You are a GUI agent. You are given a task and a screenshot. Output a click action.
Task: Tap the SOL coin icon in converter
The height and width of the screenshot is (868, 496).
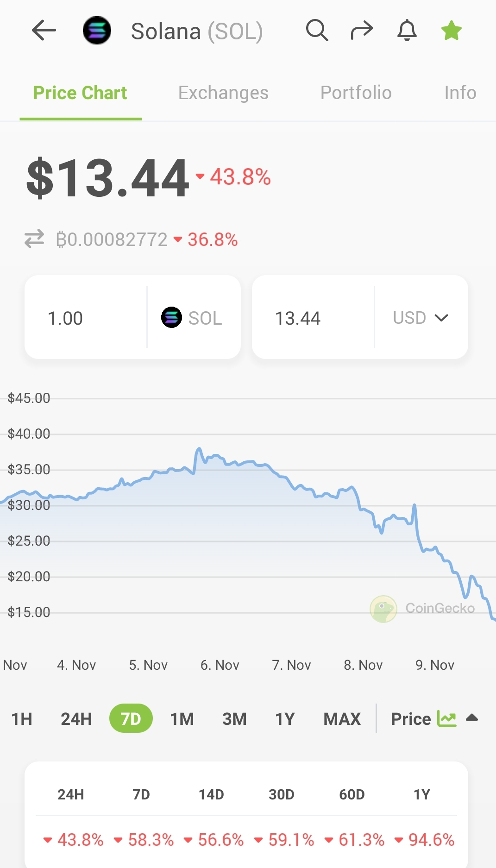pos(171,318)
